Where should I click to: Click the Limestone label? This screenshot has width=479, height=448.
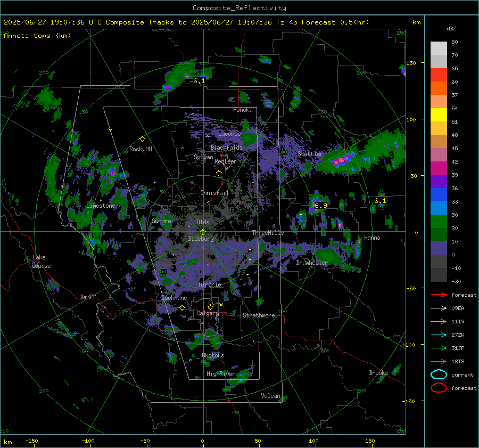[x=101, y=206]
